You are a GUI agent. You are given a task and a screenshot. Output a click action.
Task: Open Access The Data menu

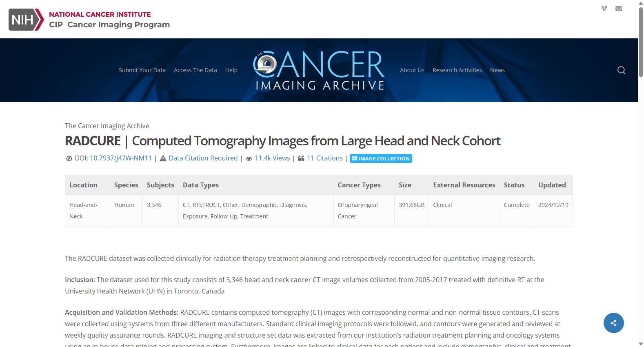(x=195, y=70)
